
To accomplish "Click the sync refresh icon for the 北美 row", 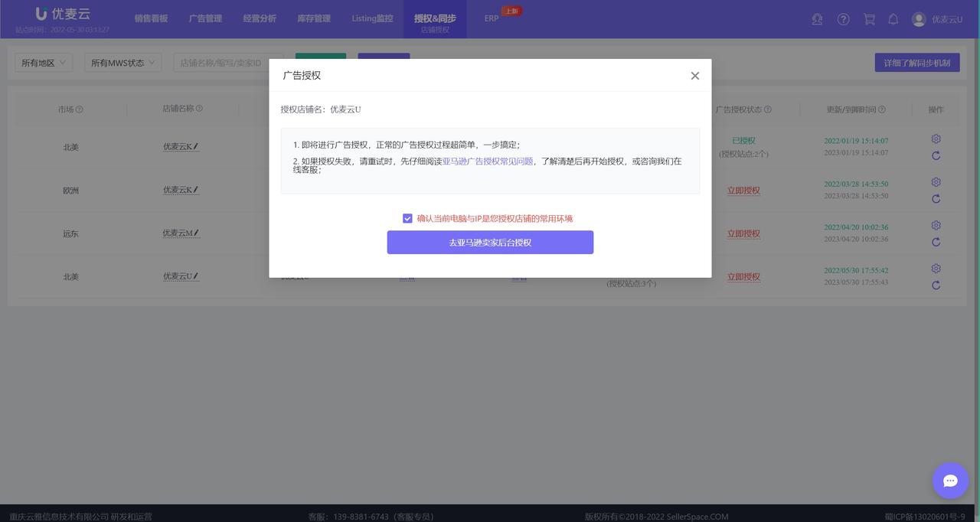I will (936, 155).
